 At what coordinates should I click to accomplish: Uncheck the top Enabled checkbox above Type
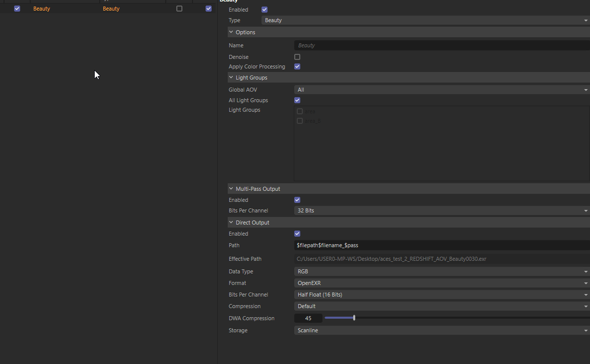coord(265,10)
